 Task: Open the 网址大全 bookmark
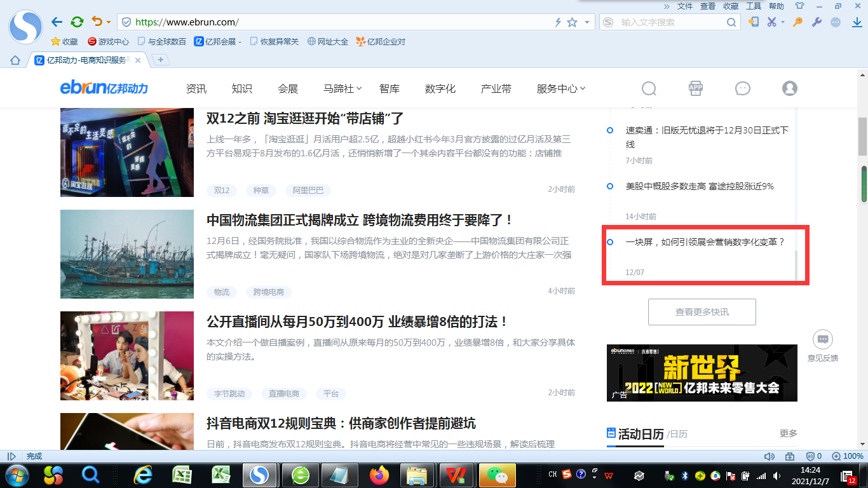click(328, 41)
